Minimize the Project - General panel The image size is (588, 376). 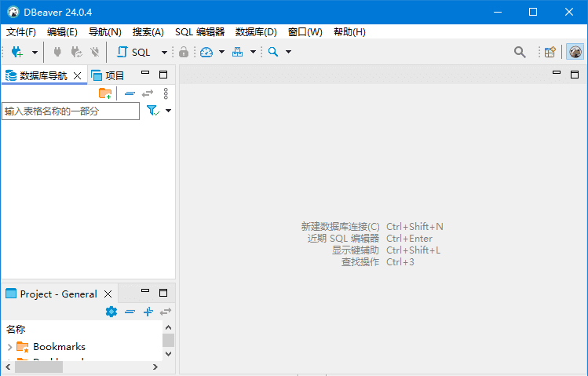[145, 290]
